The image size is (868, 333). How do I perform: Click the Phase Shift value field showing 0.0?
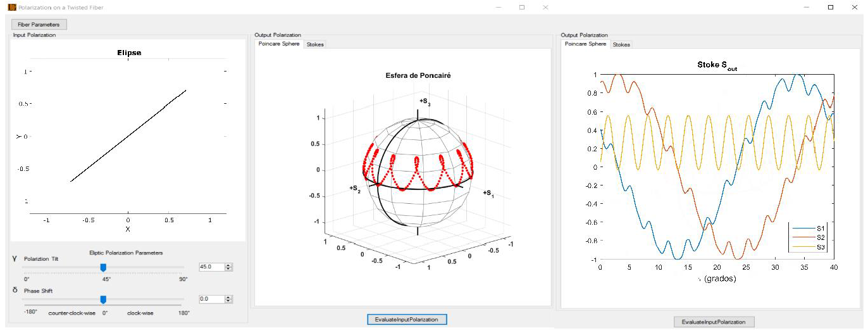(211, 299)
